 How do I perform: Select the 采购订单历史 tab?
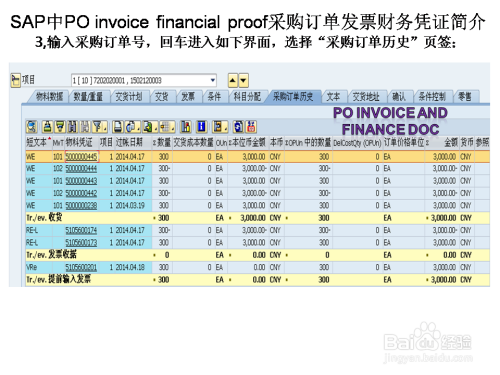[293, 97]
